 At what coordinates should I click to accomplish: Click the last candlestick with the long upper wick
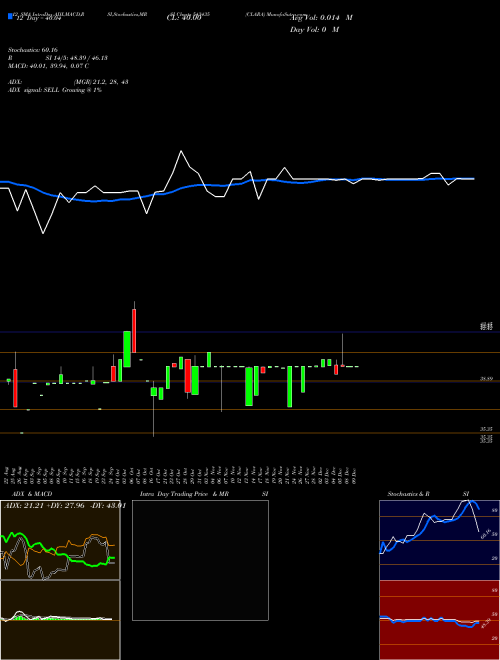(x=343, y=350)
